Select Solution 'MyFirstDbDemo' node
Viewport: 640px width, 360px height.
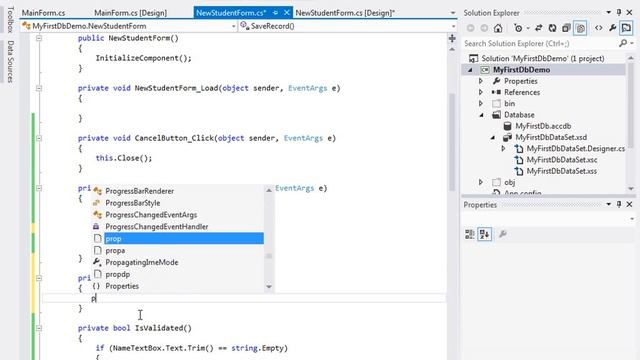tap(543, 58)
